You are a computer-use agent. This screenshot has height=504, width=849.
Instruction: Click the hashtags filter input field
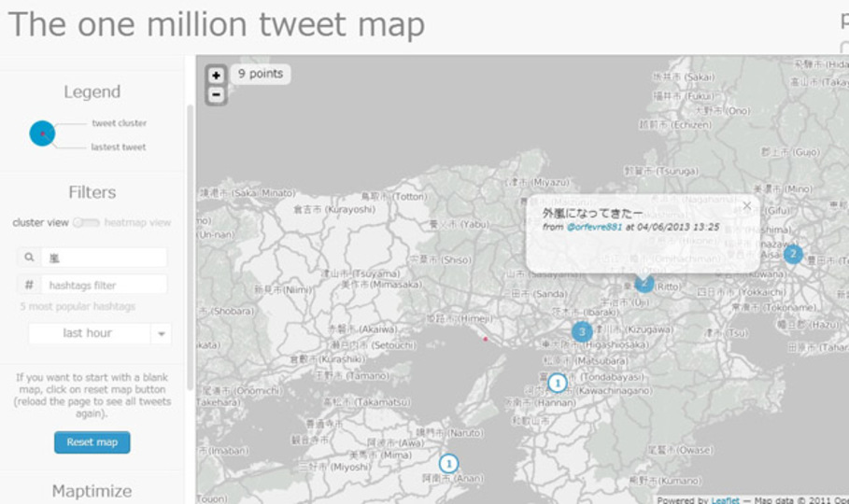point(105,285)
